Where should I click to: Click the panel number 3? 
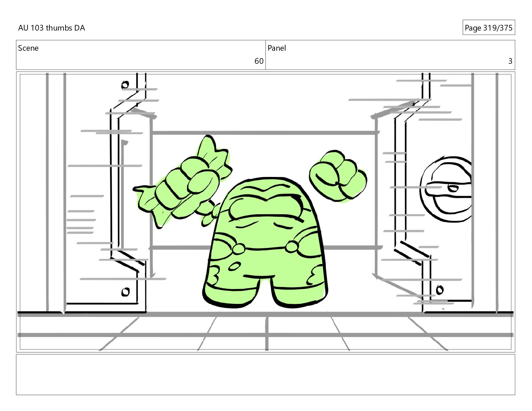pos(510,61)
